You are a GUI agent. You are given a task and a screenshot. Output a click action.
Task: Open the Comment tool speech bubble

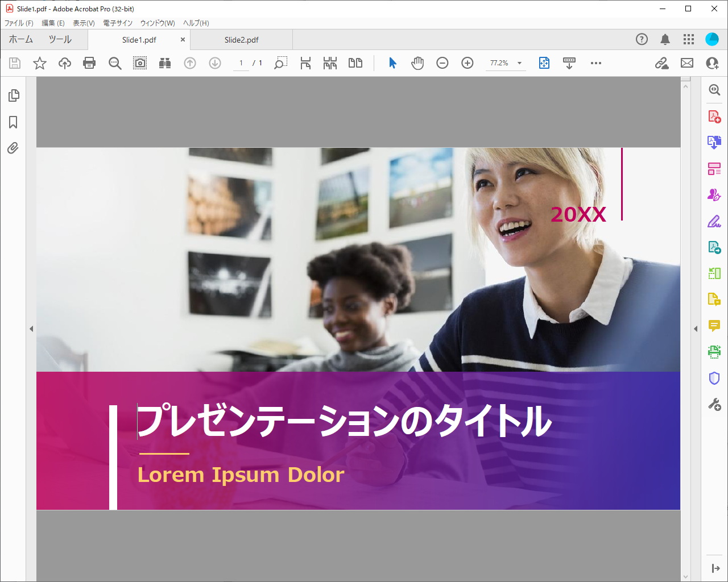714,326
